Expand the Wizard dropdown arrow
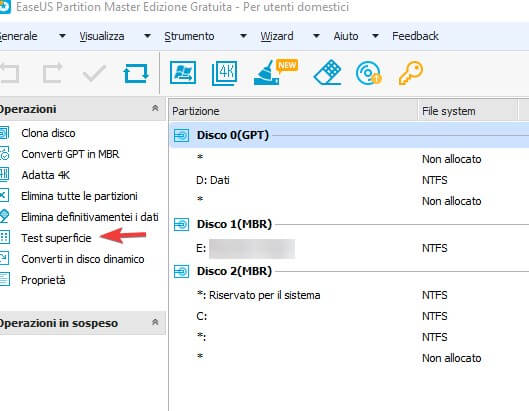The width and height of the screenshot is (529, 411). click(316, 36)
